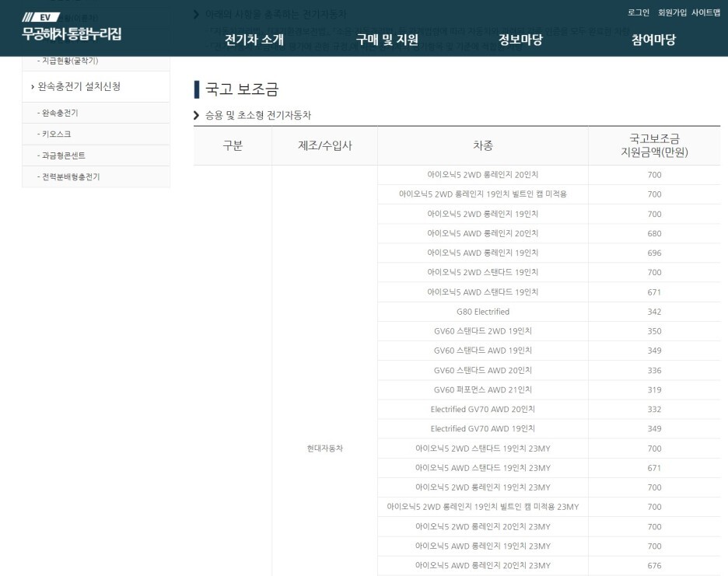
Task: Click subsidy amount 696
Action: click(654, 253)
